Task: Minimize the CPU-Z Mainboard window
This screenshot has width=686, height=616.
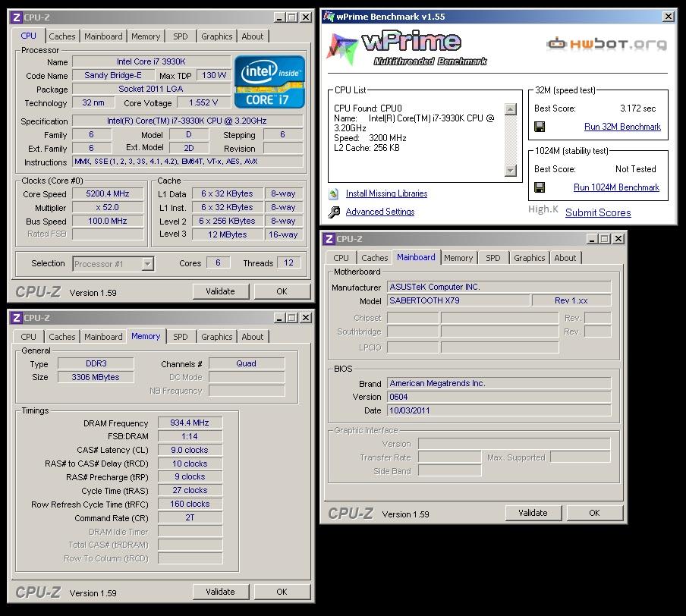Action: click(592, 239)
